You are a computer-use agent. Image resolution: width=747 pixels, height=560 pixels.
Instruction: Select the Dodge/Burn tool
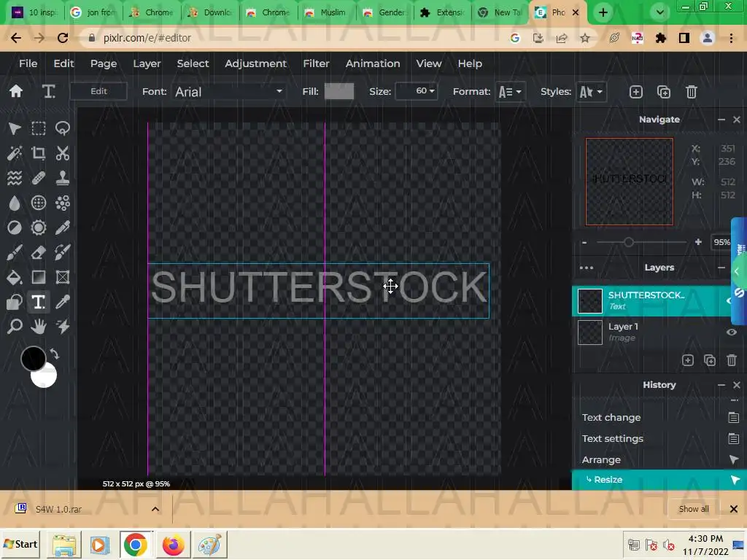pyautogui.click(x=15, y=227)
